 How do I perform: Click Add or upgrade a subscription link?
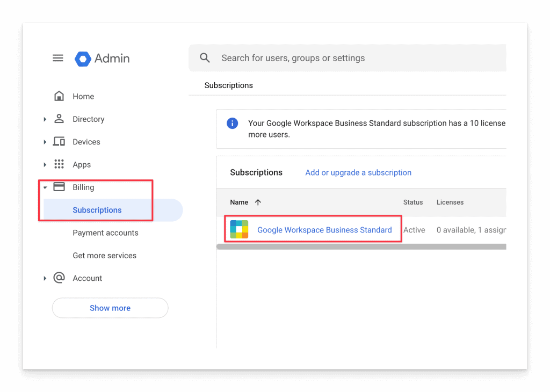point(358,172)
